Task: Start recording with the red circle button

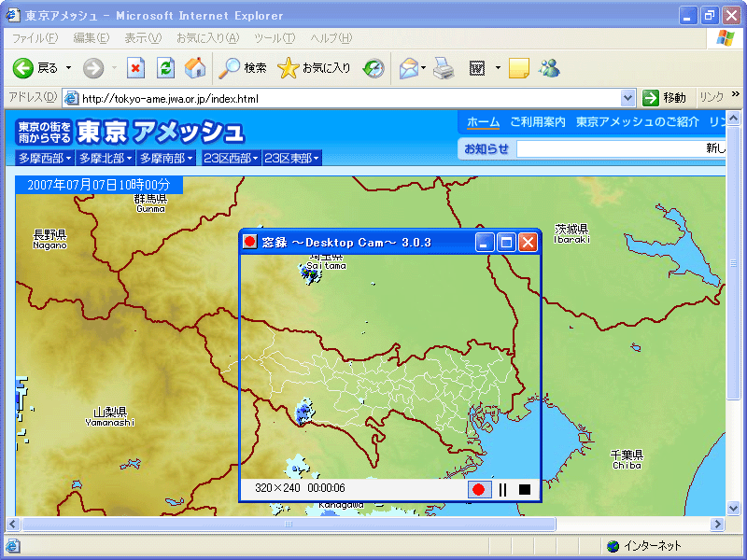Action: pyautogui.click(x=479, y=489)
